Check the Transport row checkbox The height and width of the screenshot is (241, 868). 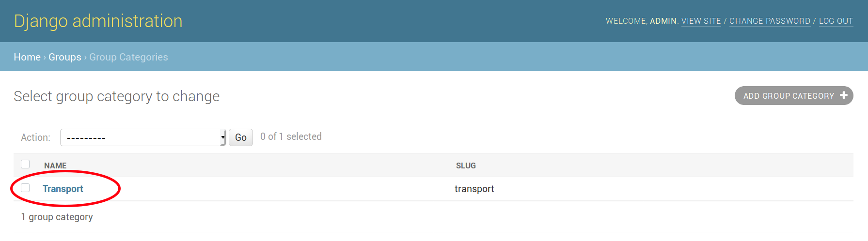click(x=25, y=188)
